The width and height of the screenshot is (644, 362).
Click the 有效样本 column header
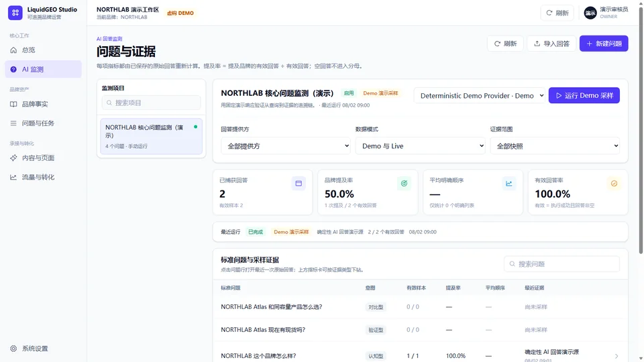416,288
